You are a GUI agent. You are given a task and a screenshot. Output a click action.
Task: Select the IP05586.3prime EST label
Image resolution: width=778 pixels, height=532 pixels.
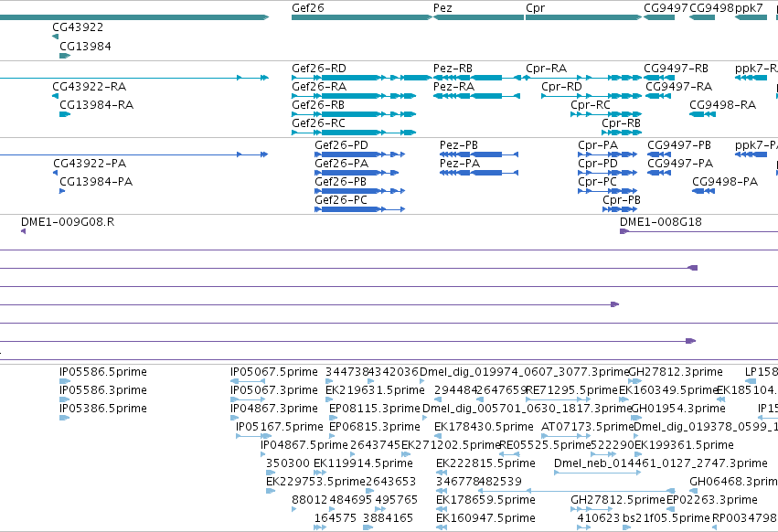point(103,390)
